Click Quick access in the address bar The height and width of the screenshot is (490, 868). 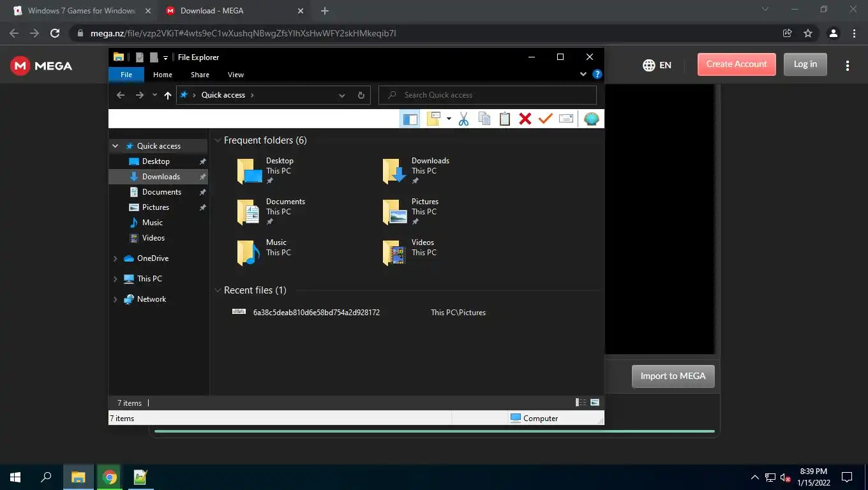pyautogui.click(x=223, y=95)
